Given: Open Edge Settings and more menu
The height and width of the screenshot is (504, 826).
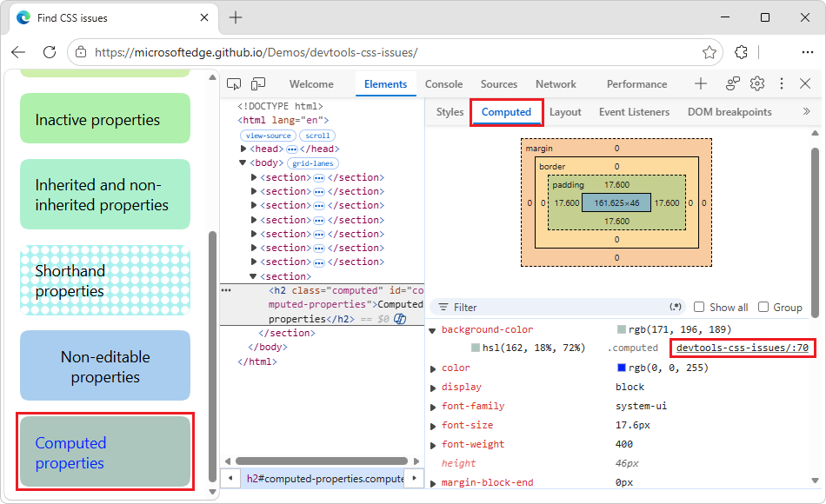Looking at the screenshot, I should coord(807,52).
